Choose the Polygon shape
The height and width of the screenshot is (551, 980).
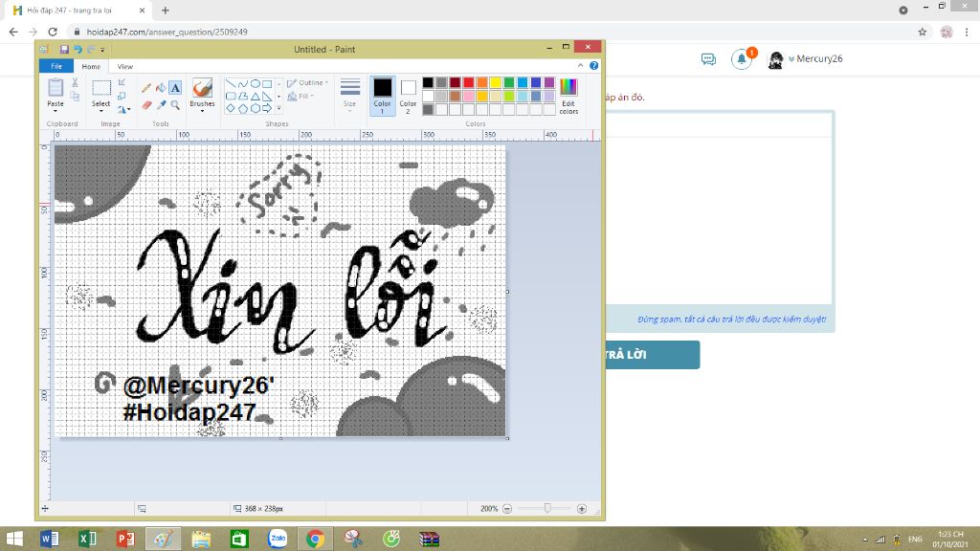point(242,97)
